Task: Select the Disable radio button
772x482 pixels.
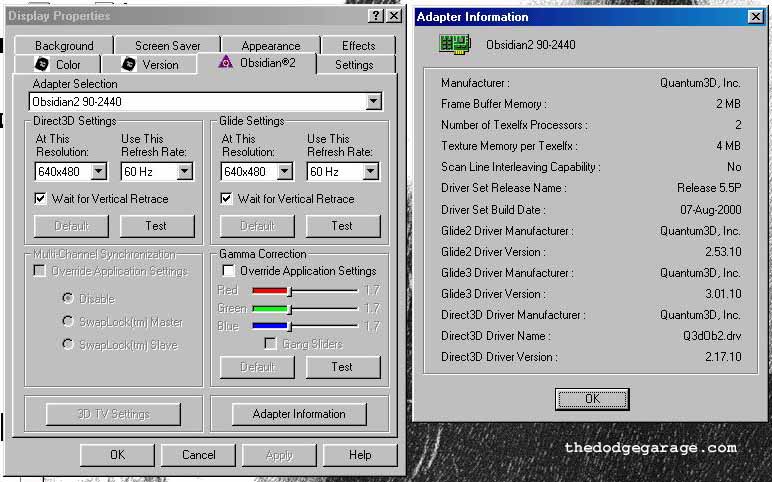Action: tap(68, 298)
